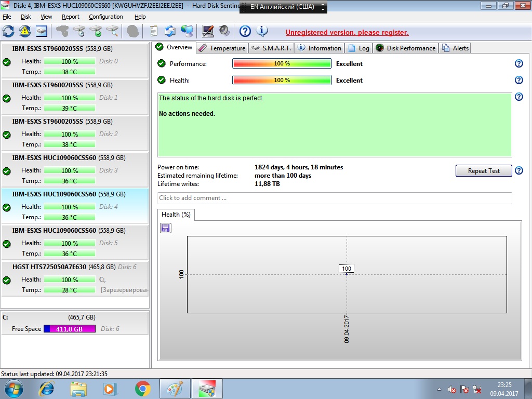Click the refresh disk status icon
Viewport: 532px width, 399px height.
8,31
